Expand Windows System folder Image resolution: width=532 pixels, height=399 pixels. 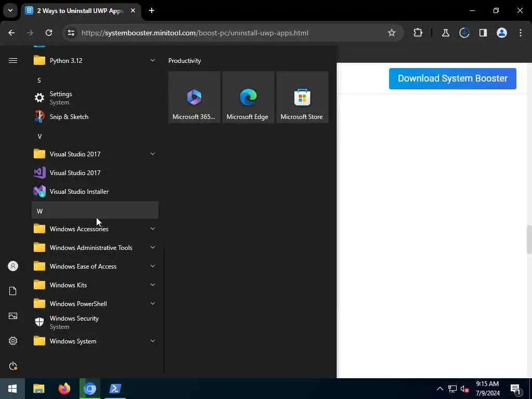(95, 341)
